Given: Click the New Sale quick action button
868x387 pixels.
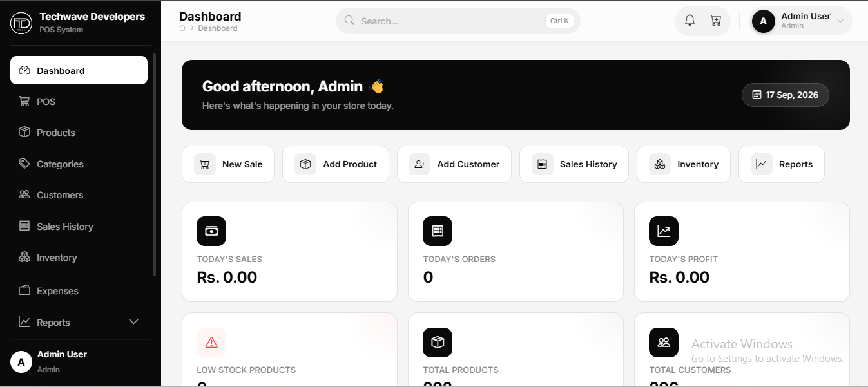Looking at the screenshot, I should pyautogui.click(x=228, y=164).
